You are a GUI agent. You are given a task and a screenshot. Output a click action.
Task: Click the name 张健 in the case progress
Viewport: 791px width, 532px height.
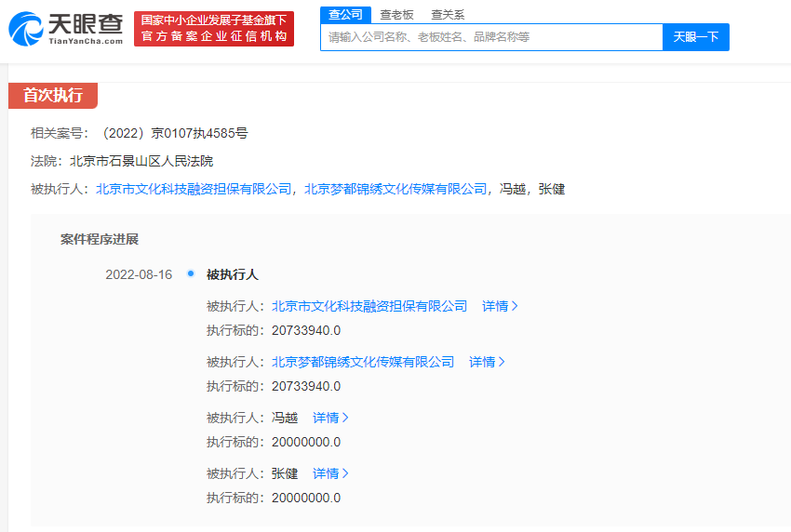[285, 474]
